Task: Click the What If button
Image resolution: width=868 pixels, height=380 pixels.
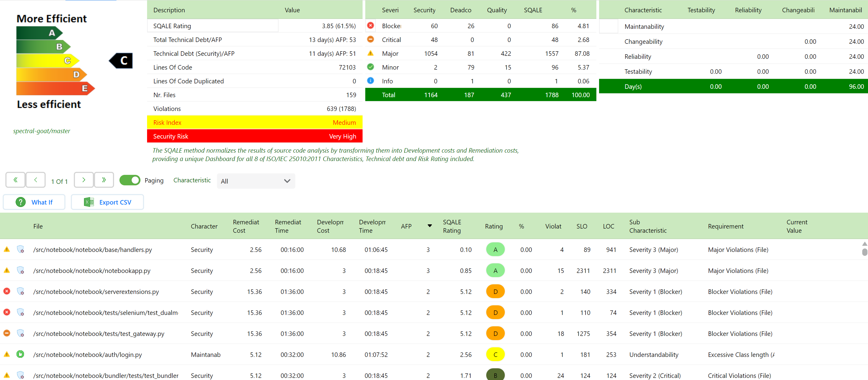Action: 35,202
